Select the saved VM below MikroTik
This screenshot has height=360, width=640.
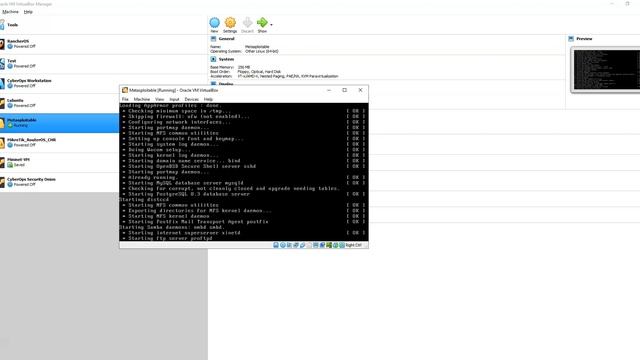(x=60, y=162)
